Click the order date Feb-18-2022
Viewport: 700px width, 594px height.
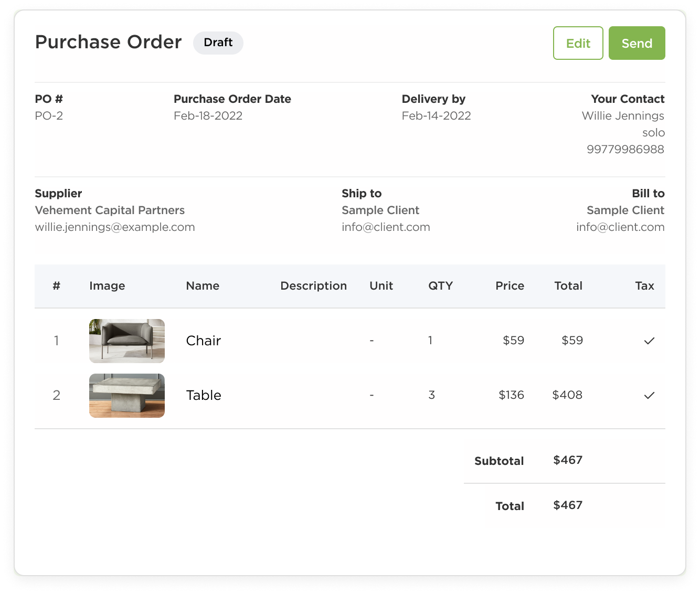click(208, 115)
